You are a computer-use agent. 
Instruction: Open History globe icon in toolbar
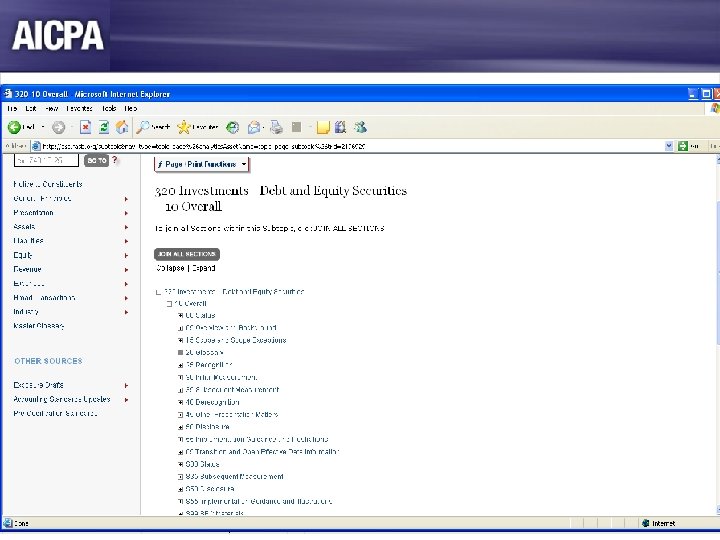[x=233, y=127]
